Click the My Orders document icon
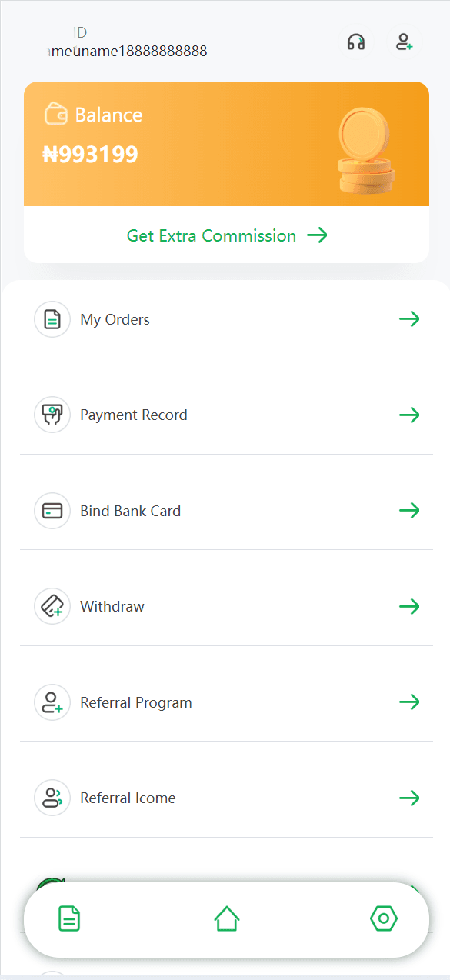 click(52, 319)
